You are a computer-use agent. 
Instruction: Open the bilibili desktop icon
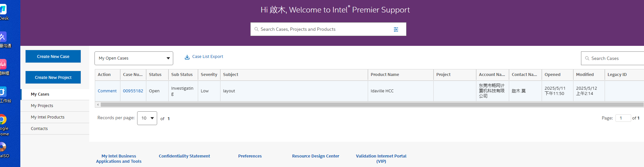pos(3,64)
